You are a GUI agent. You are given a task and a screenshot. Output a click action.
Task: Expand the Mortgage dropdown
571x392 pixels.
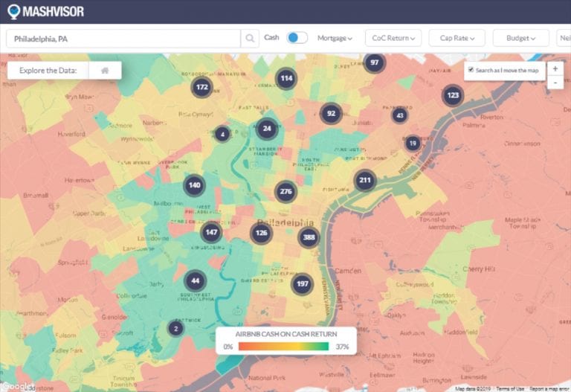pyautogui.click(x=335, y=38)
